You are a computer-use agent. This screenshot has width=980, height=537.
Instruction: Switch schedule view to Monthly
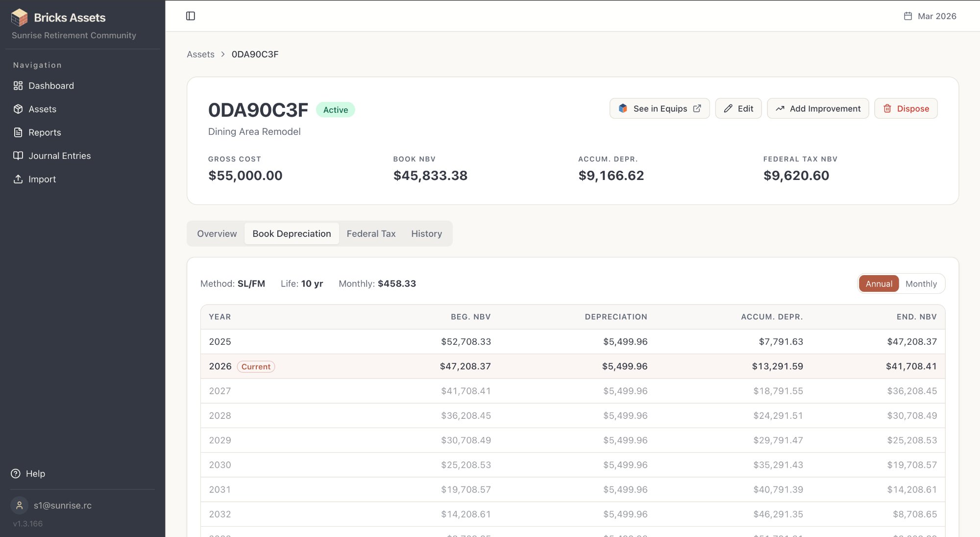click(x=921, y=284)
